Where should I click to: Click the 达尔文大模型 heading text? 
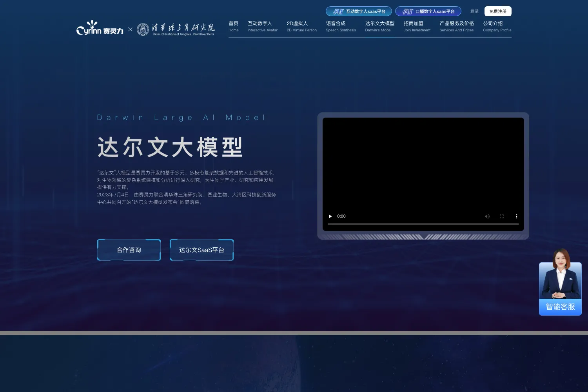click(x=170, y=147)
